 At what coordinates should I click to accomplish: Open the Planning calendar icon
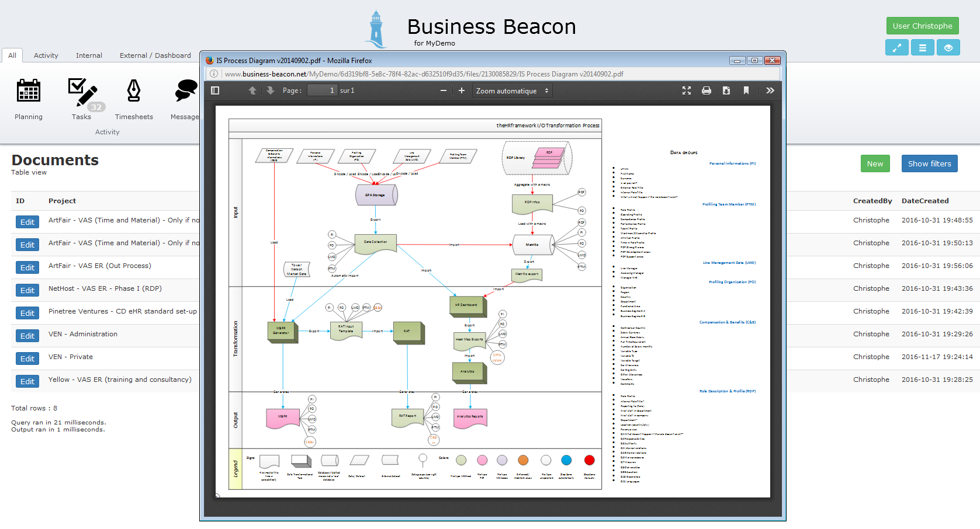(x=29, y=91)
